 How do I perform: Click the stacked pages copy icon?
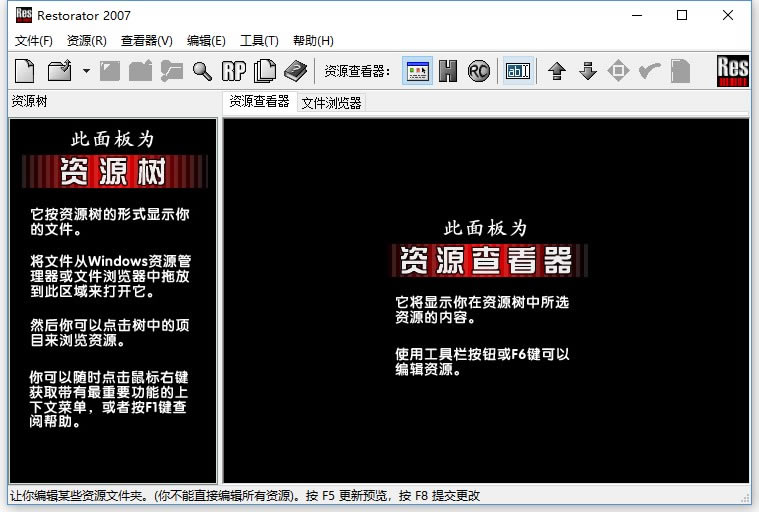(264, 71)
